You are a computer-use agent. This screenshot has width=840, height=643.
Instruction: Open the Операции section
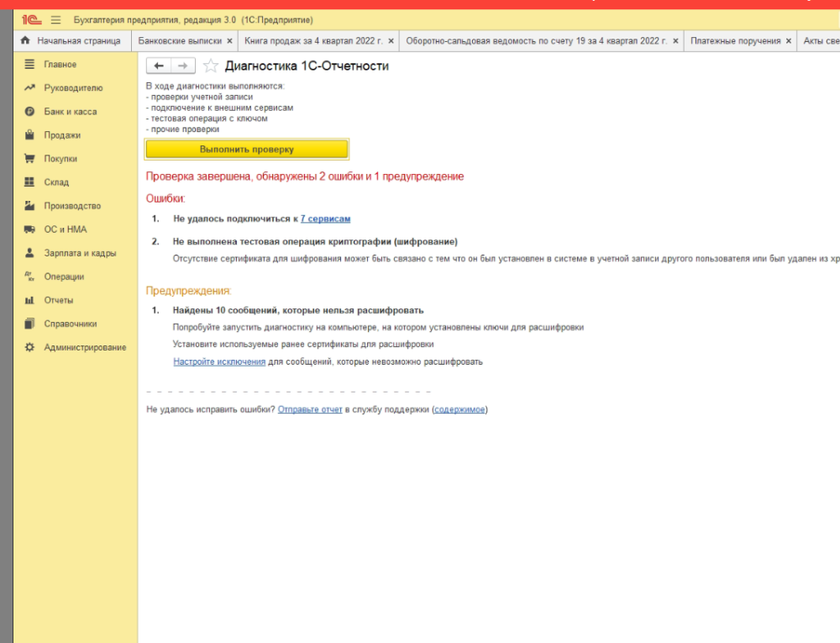pos(64,277)
